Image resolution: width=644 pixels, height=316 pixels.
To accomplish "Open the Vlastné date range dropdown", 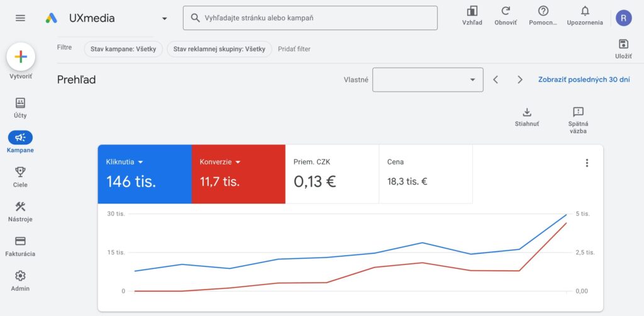I will click(x=428, y=80).
